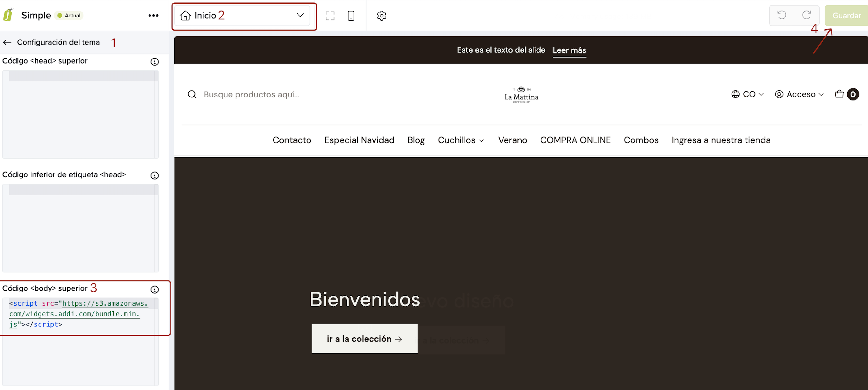The image size is (868, 390).
Task: Show info for Código <head> superior
Action: [x=154, y=62]
